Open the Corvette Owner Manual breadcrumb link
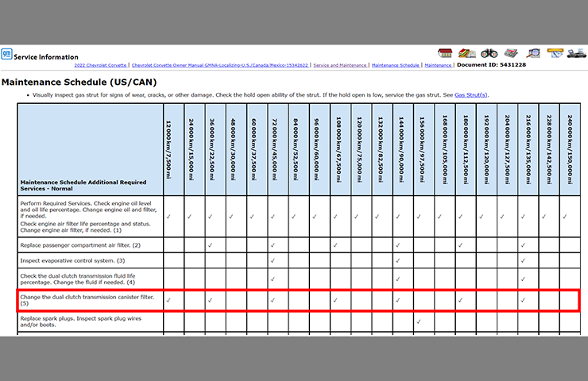Image resolution: width=588 pixels, height=381 pixels. (220, 65)
